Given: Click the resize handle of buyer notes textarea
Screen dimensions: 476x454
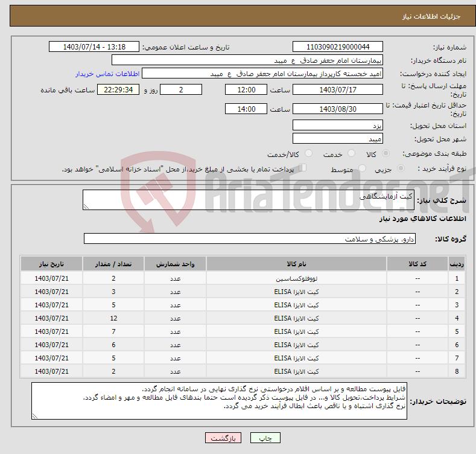Looking at the screenshot, I should (x=35, y=416).
